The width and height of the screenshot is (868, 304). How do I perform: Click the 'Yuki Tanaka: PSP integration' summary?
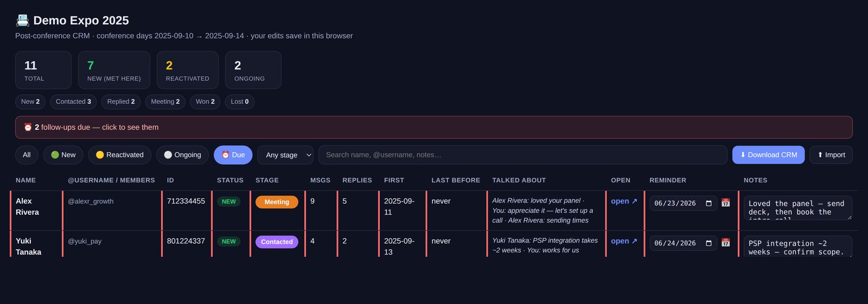tap(545, 245)
